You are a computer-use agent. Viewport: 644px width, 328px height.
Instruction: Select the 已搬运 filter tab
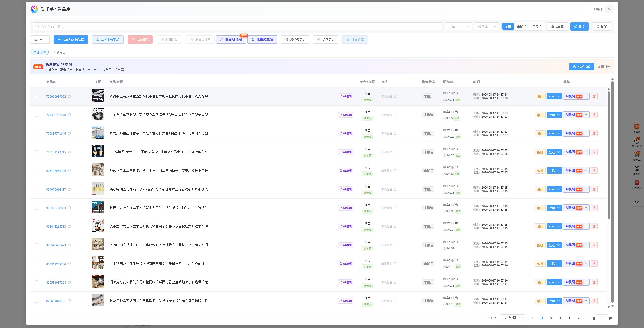[537, 27]
